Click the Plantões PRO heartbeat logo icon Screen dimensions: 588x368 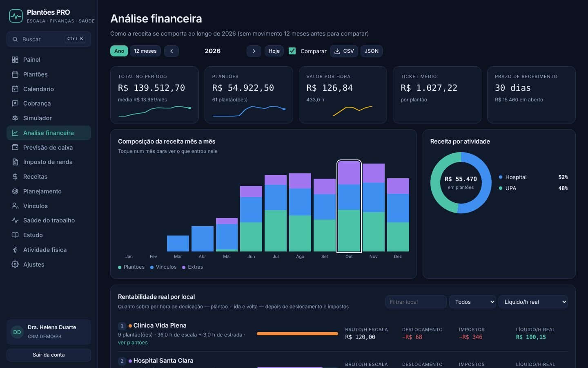coord(16,16)
